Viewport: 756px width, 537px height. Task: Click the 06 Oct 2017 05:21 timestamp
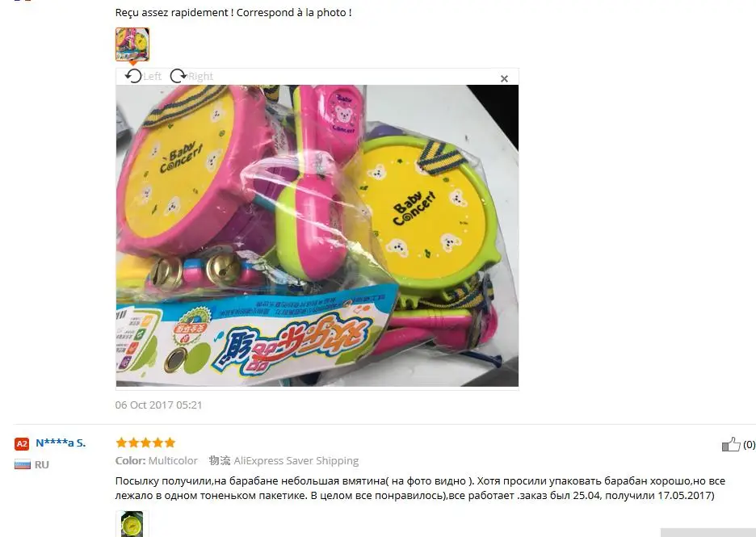tap(158, 405)
